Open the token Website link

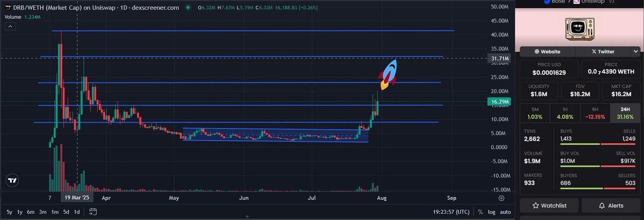point(547,52)
